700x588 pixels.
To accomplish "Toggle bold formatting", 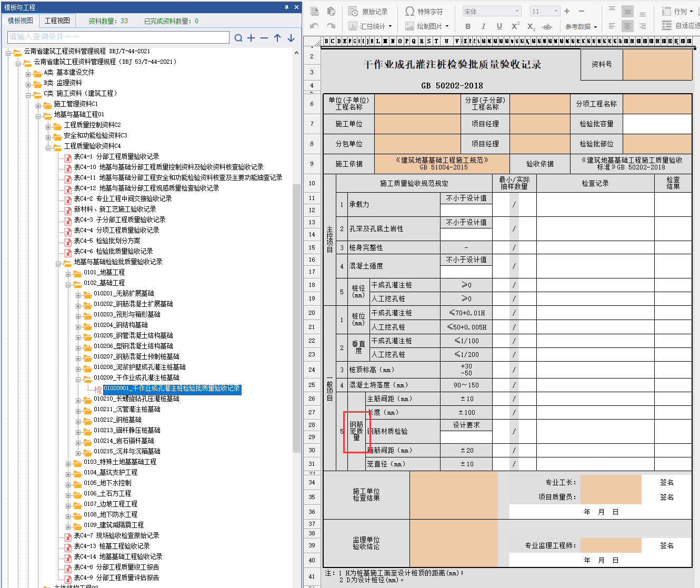I will [468, 26].
